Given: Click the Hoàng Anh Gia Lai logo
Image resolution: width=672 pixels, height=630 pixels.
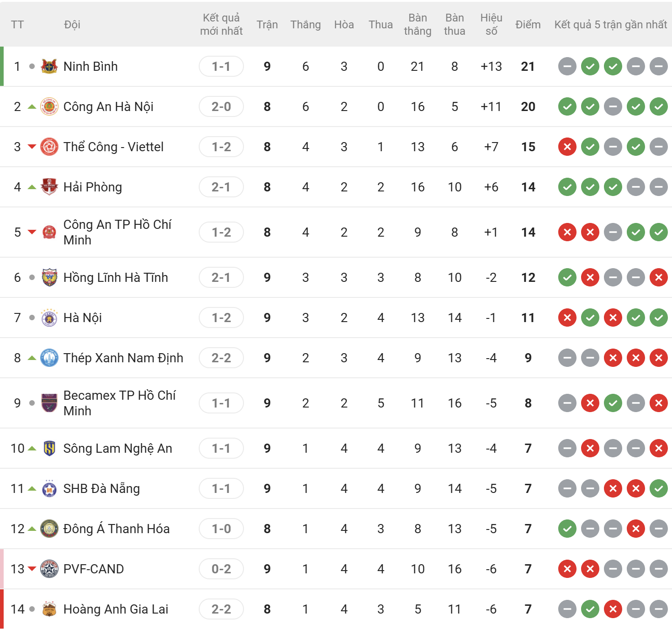Looking at the screenshot, I should click(49, 609).
